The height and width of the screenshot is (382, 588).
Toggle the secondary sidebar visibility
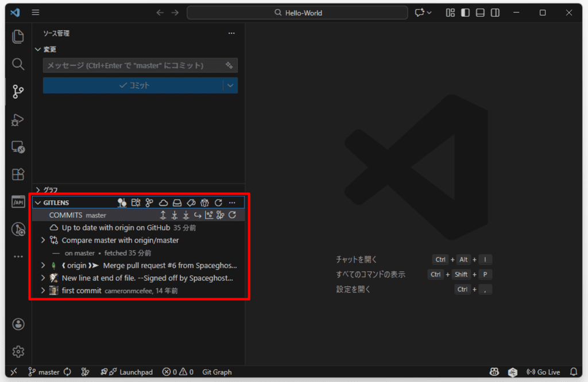[x=495, y=12]
